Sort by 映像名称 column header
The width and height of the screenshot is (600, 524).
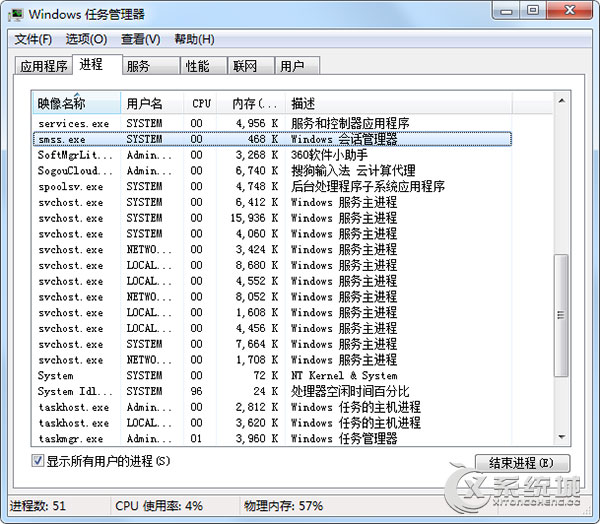click(x=77, y=103)
